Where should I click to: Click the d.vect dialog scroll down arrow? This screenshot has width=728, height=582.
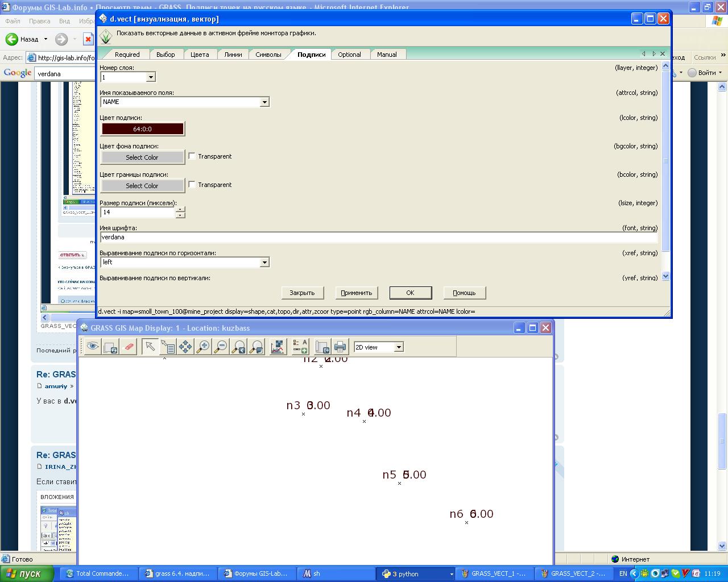pos(666,276)
